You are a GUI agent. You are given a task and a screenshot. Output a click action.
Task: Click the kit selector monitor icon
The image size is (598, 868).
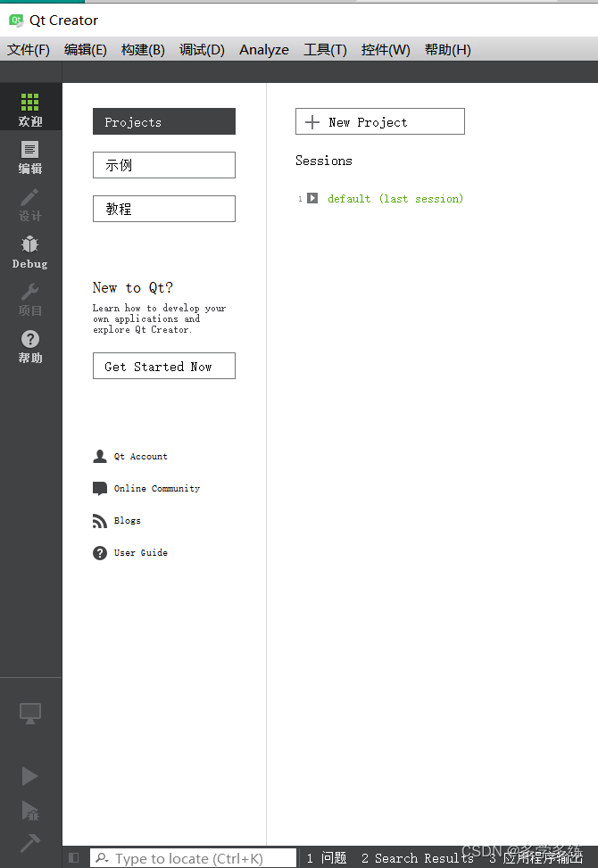pos(30,713)
